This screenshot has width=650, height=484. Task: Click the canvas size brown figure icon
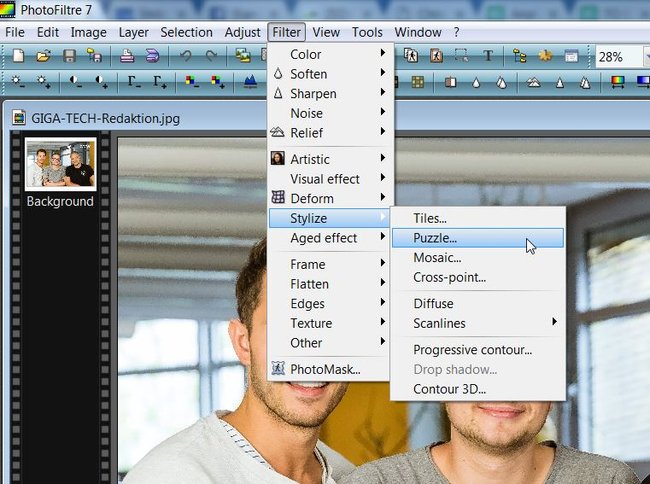(x=436, y=56)
